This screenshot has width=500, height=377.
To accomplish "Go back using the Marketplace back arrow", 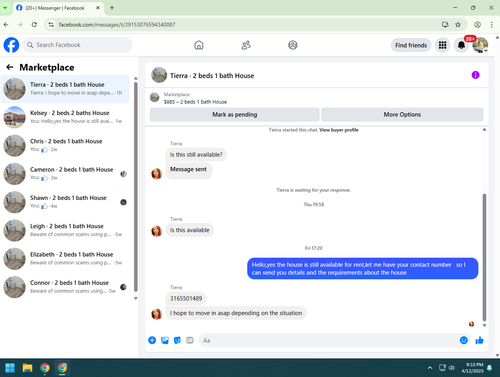I will pos(10,67).
